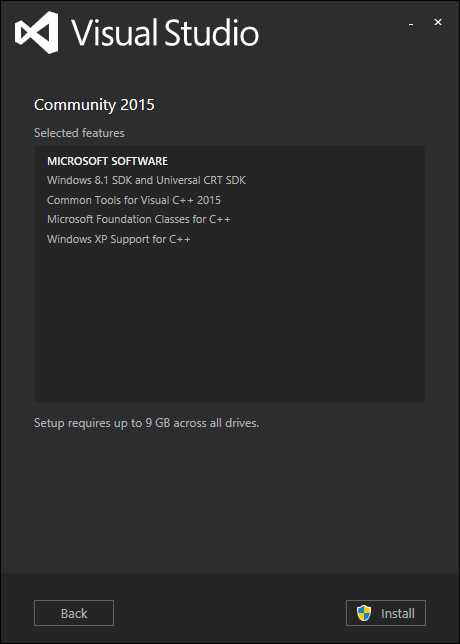Click the word Studio in the header
Image resolution: width=460 pixels, height=644 pixels.
point(212,32)
